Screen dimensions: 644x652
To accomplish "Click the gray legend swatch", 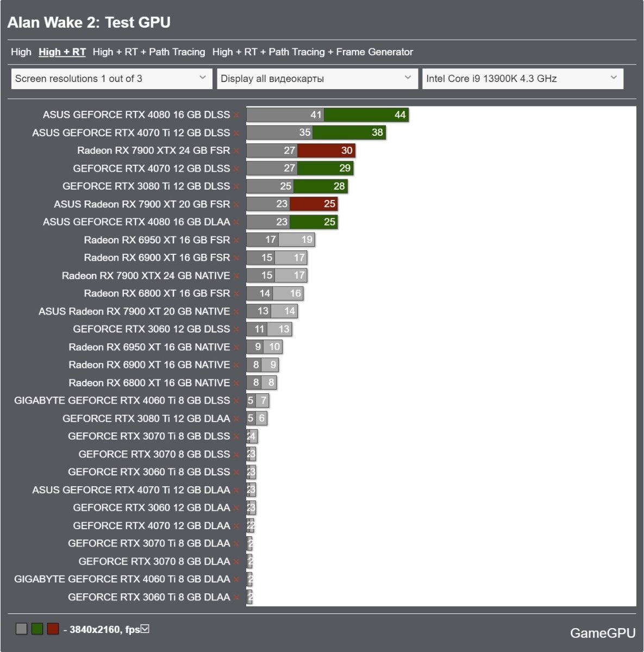I will click(21, 629).
